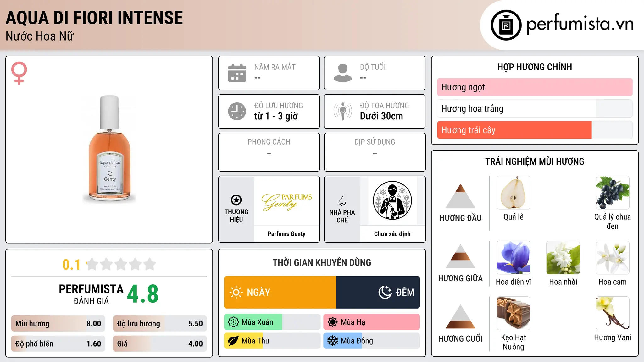Click the Độ phổ biến 1.60 score bar
This screenshot has width=644, height=362.
click(58, 343)
